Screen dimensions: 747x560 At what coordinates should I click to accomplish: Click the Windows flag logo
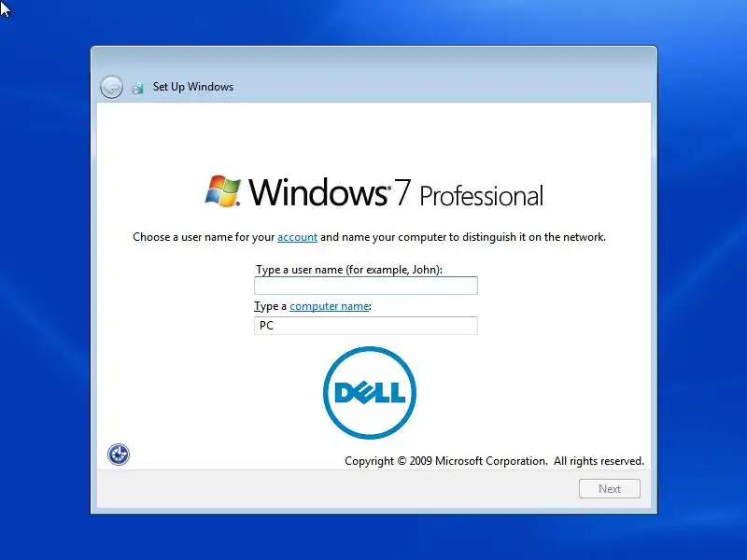(x=222, y=191)
